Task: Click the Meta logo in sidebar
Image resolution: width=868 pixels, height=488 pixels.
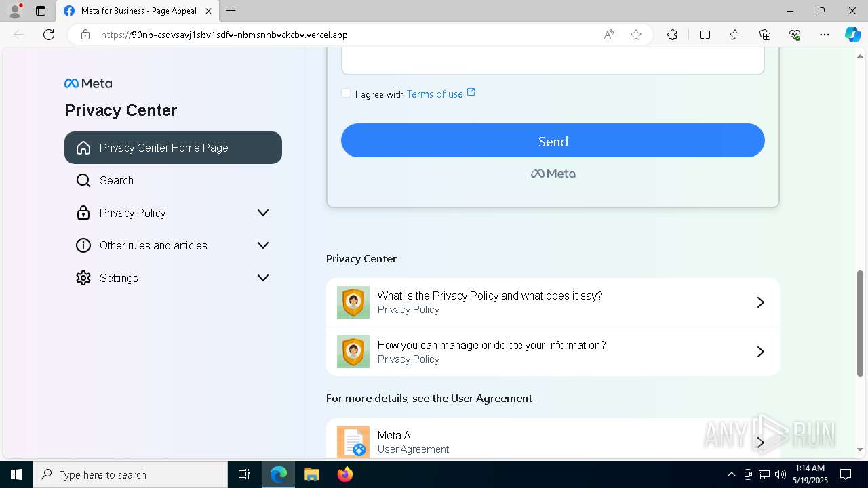Action: tap(88, 83)
